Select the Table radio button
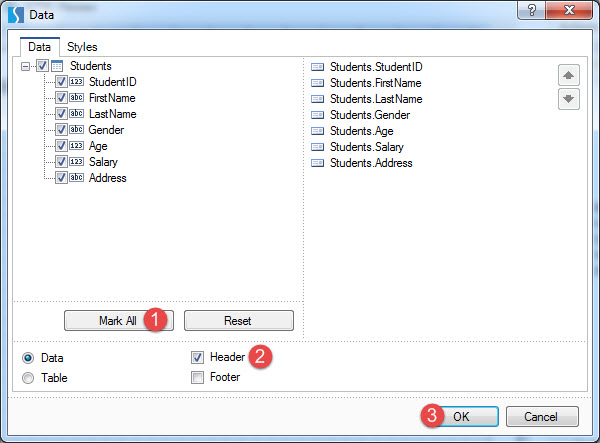The image size is (600, 443). [x=28, y=378]
